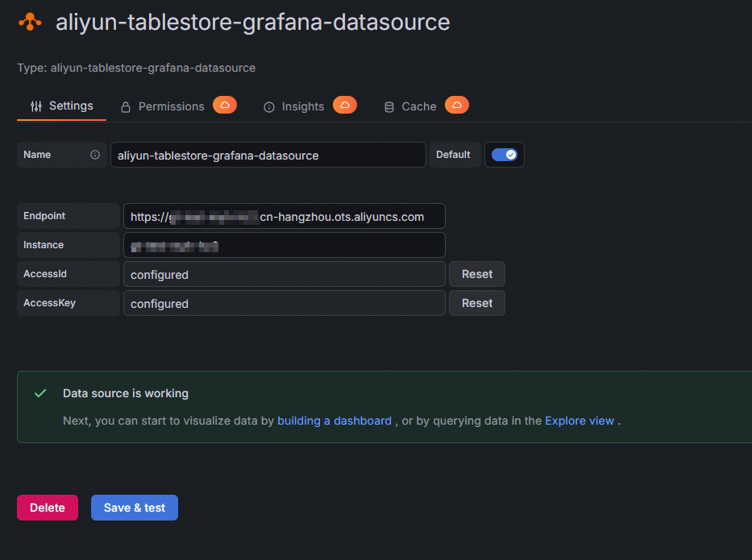The image size is (752, 560).
Task: Reset the AccessKey value
Action: tap(477, 303)
